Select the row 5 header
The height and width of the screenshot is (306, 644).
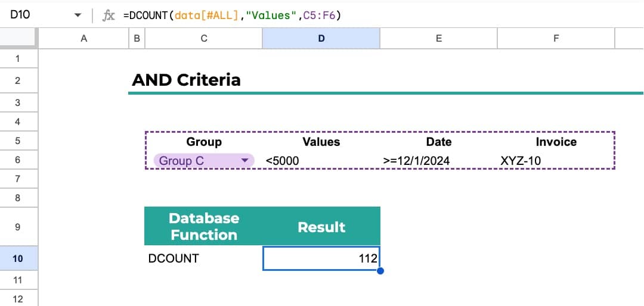[18, 141]
